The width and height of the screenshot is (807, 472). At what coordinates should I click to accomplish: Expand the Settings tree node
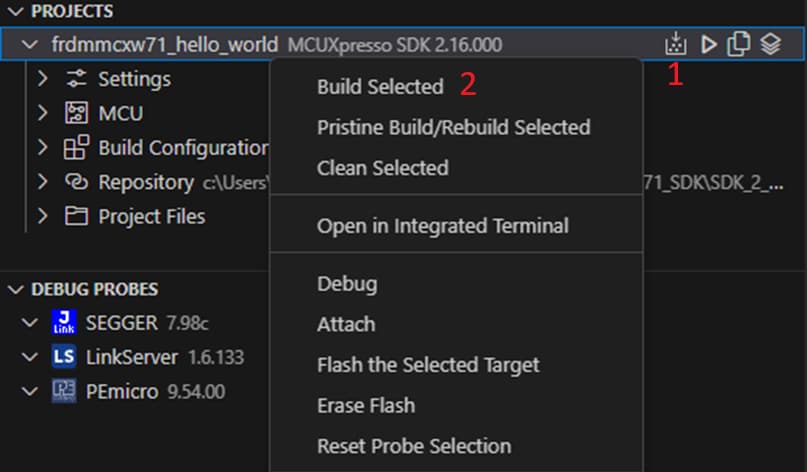coord(42,79)
